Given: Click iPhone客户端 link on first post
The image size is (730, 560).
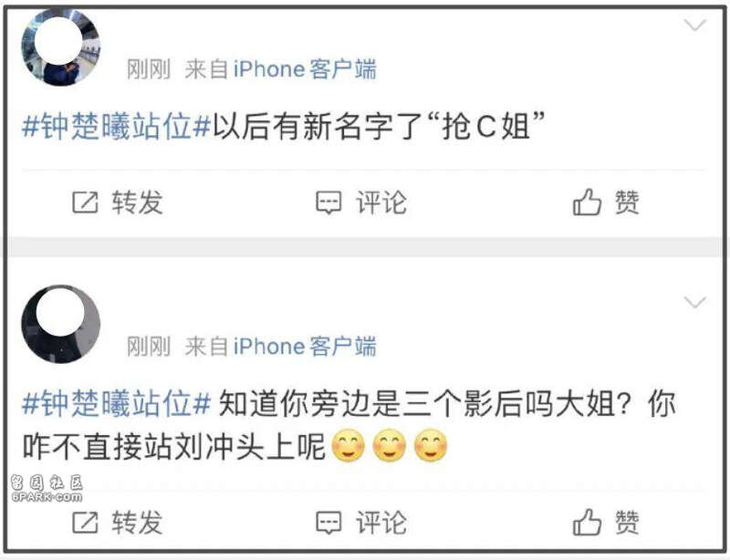Looking at the screenshot, I should tap(305, 69).
